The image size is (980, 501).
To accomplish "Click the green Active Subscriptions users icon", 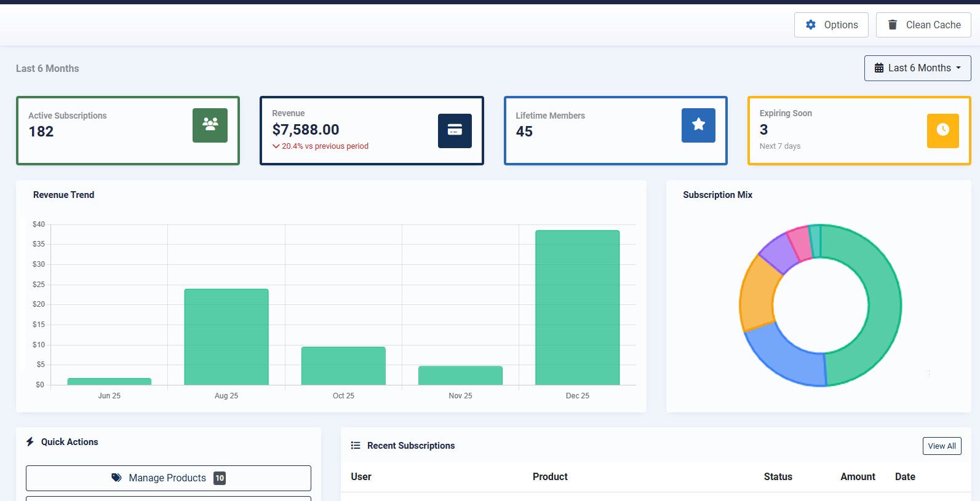I will [x=210, y=125].
